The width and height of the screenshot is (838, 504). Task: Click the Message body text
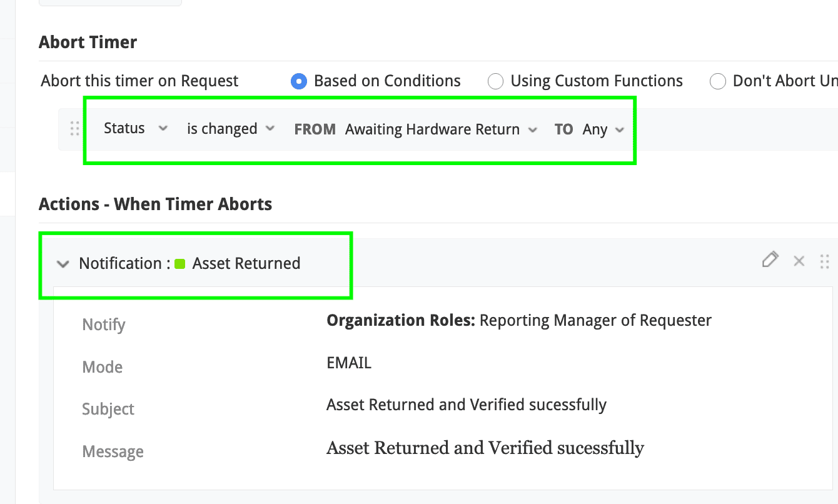pos(485,448)
